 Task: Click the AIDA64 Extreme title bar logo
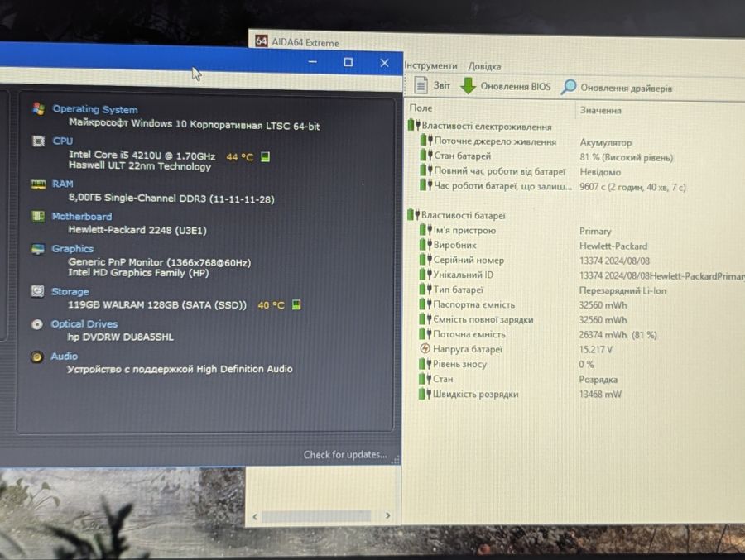tap(262, 41)
